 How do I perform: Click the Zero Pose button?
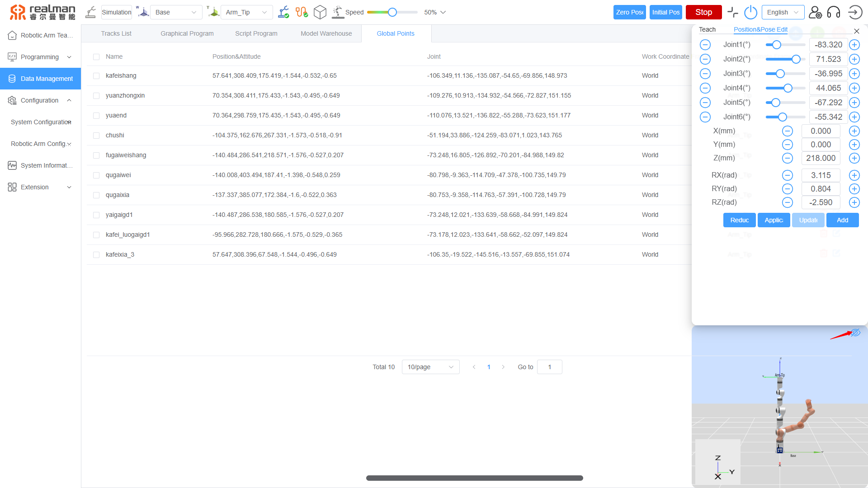629,12
